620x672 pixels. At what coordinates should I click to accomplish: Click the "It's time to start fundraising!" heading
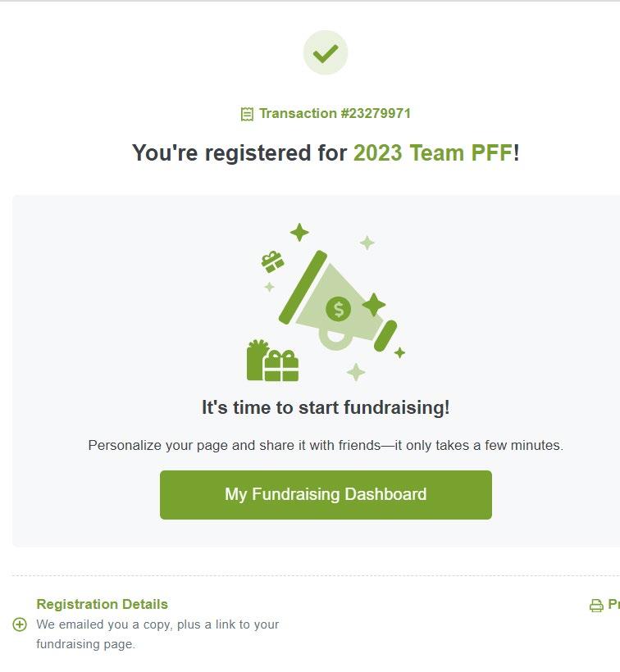[326, 407]
